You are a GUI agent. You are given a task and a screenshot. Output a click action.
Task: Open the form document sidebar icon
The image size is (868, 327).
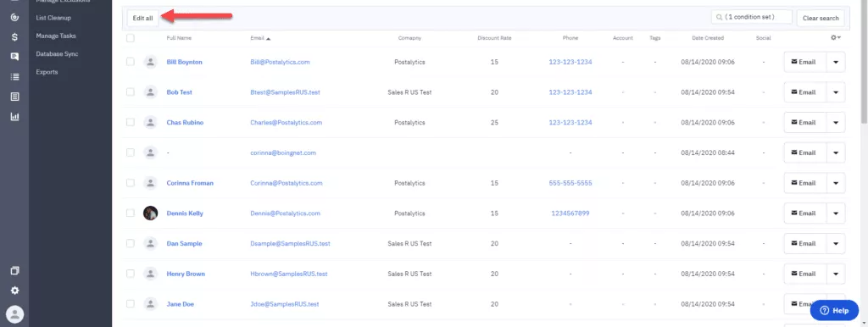[x=14, y=97]
